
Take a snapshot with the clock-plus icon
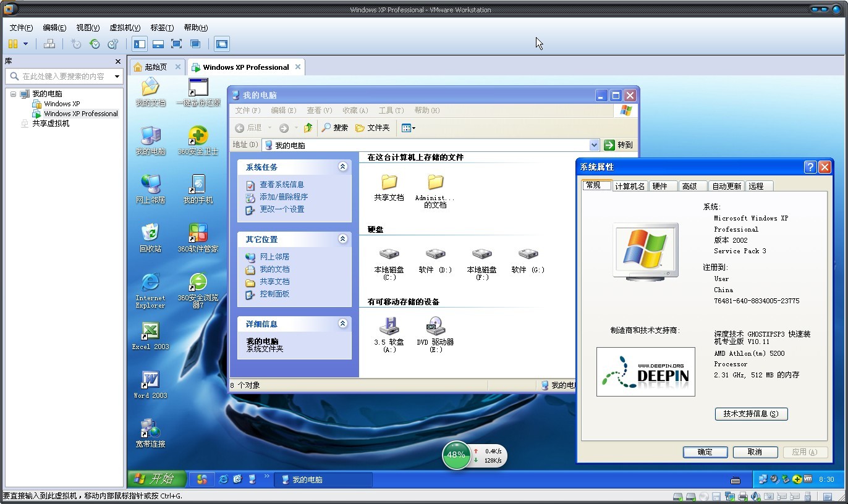pyautogui.click(x=76, y=44)
